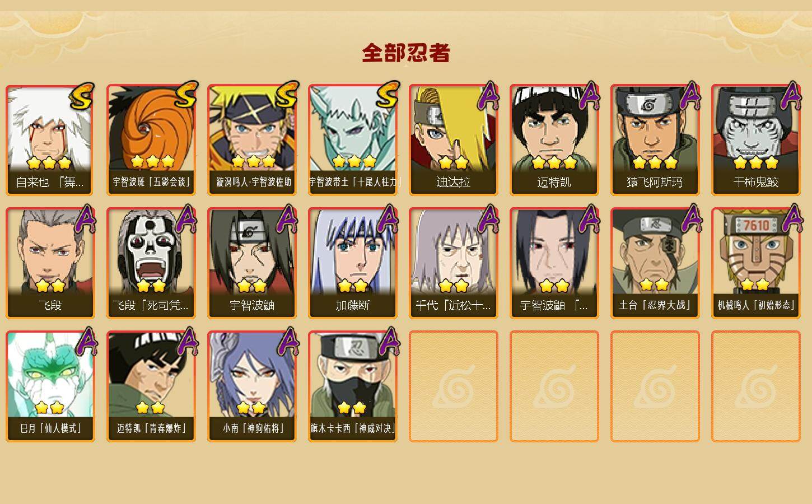Click the star rating on 飞段「死司凭...」card
Image resolution: width=812 pixels, height=504 pixels.
[151, 286]
